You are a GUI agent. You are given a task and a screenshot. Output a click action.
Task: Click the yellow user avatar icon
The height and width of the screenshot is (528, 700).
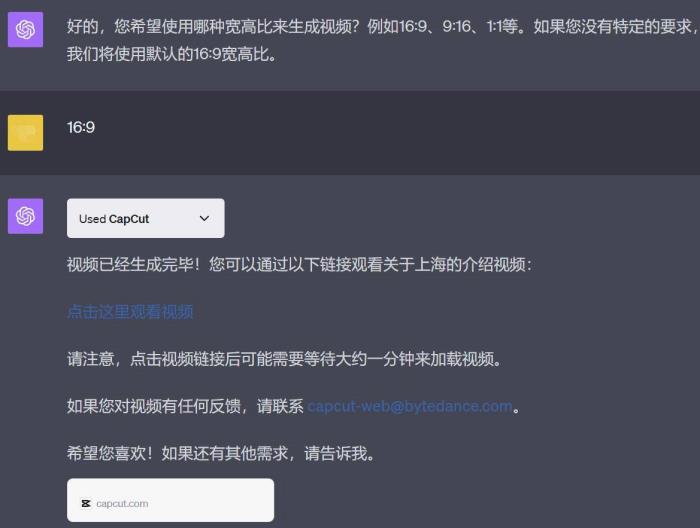[x=25, y=133]
